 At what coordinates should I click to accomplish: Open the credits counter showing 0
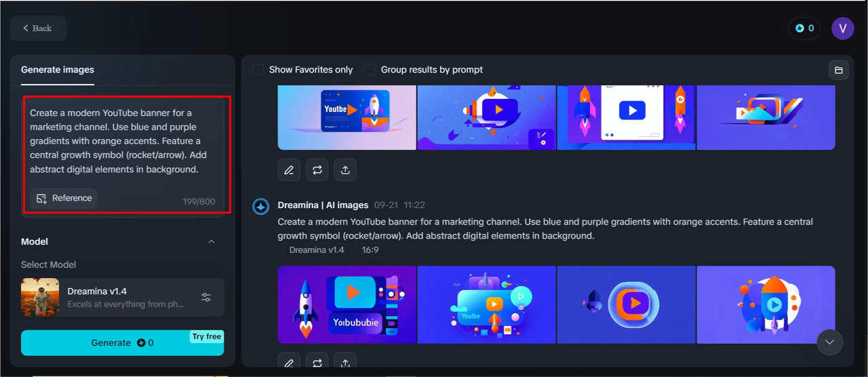click(804, 28)
